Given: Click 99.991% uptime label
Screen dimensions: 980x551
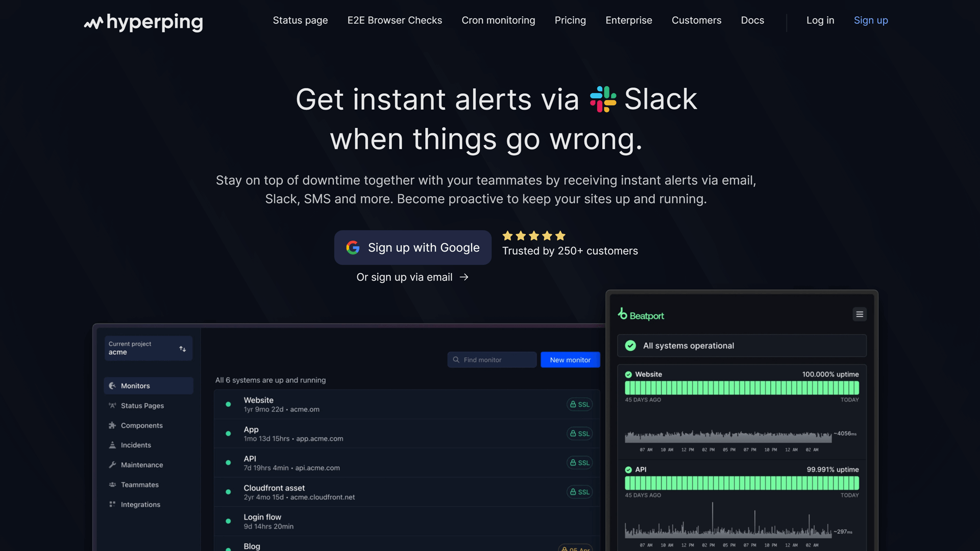Looking at the screenshot, I should click(x=832, y=470).
